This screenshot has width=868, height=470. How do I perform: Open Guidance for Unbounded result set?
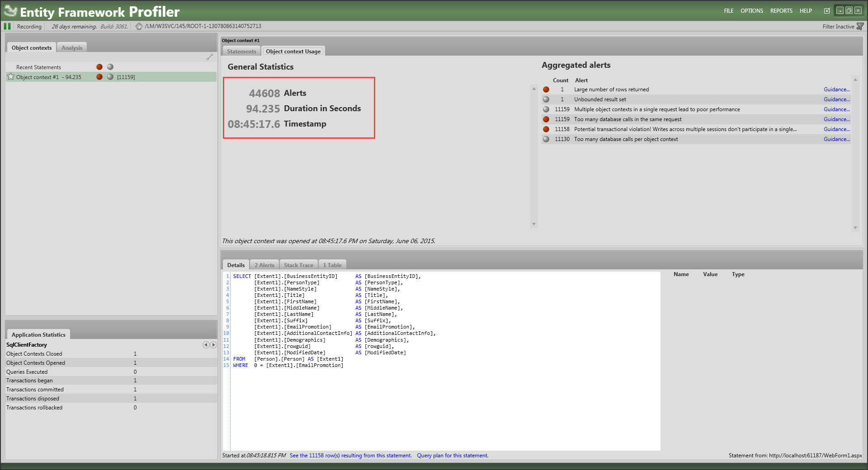(836, 99)
